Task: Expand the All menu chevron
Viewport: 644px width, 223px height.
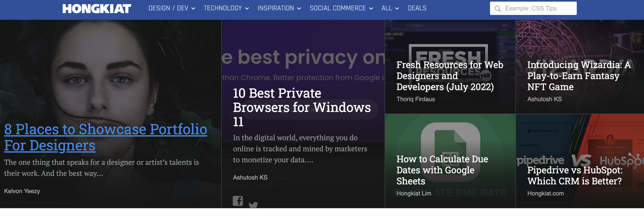Action: [x=397, y=9]
